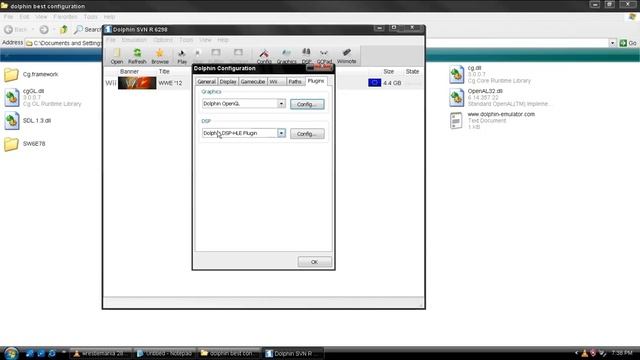The image size is (640, 360).
Task: Open Tools menu in Explorer window
Action: point(90,17)
